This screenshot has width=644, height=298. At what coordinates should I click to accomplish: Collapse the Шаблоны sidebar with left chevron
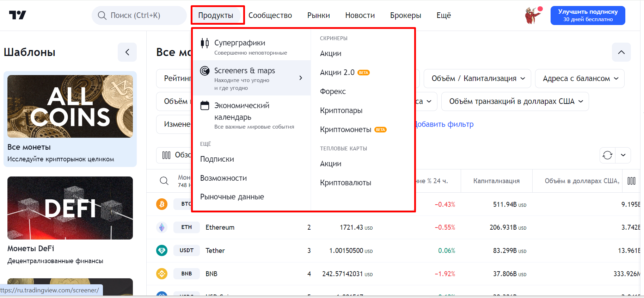tap(127, 52)
